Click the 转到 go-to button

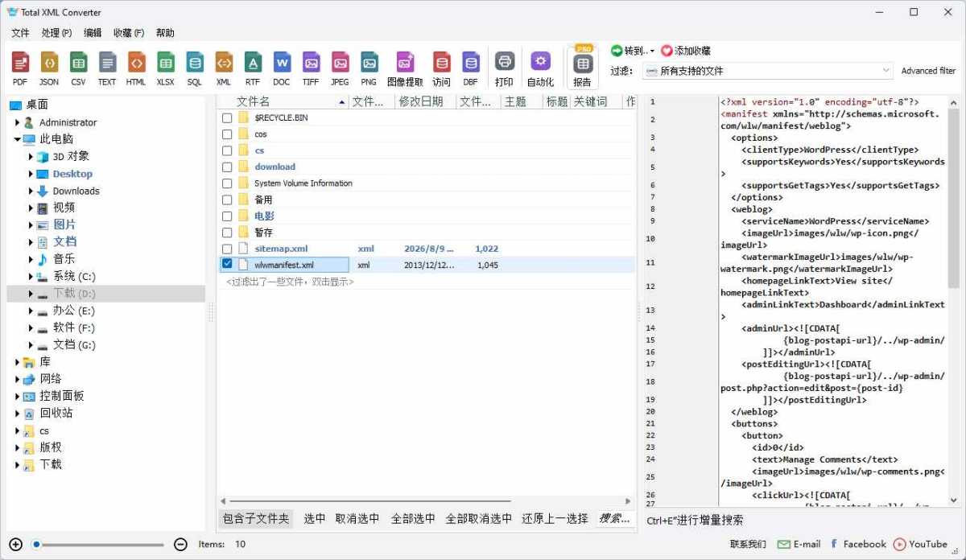(x=634, y=51)
